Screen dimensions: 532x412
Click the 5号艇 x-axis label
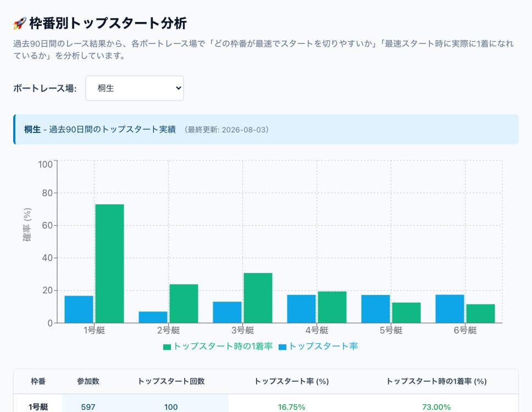pyautogui.click(x=391, y=330)
